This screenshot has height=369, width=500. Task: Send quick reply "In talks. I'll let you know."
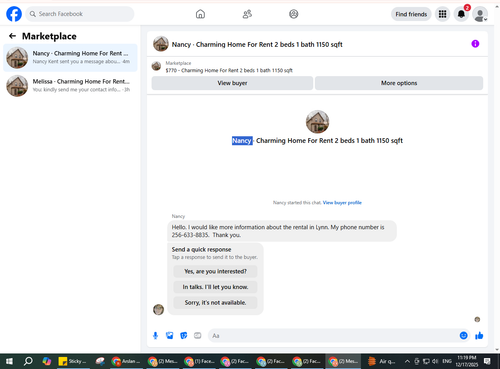(215, 287)
